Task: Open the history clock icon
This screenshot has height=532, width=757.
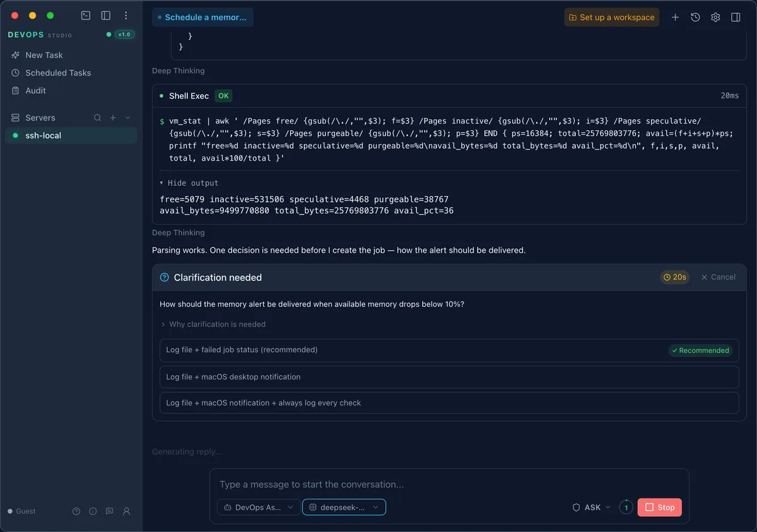Action: 695,17
